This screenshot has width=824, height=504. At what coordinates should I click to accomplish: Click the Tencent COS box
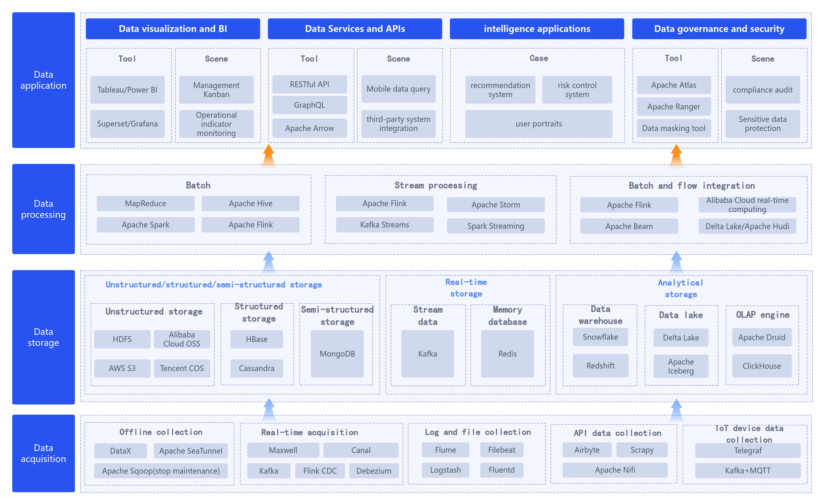pos(182,368)
